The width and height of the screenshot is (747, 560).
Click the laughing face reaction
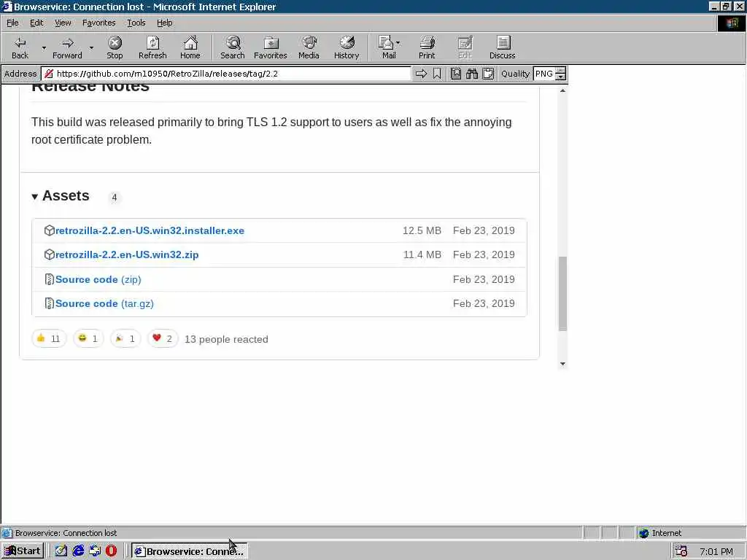coord(88,338)
